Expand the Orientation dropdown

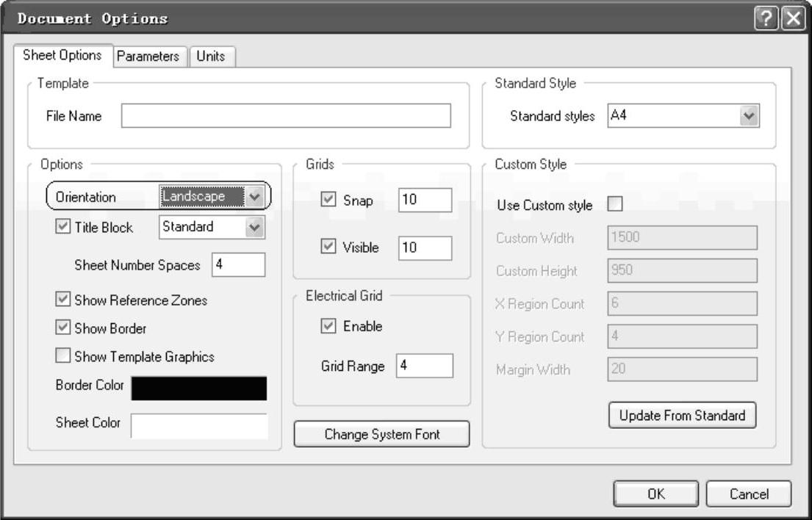(254, 196)
